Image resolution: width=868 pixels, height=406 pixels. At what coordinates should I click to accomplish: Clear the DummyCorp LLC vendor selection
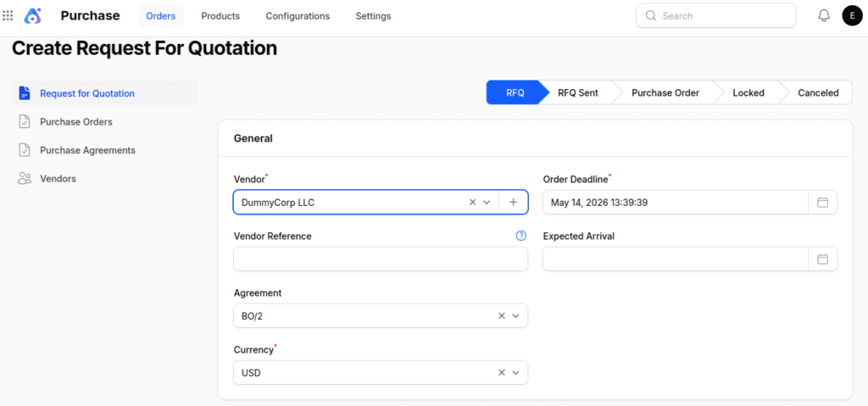(x=472, y=203)
